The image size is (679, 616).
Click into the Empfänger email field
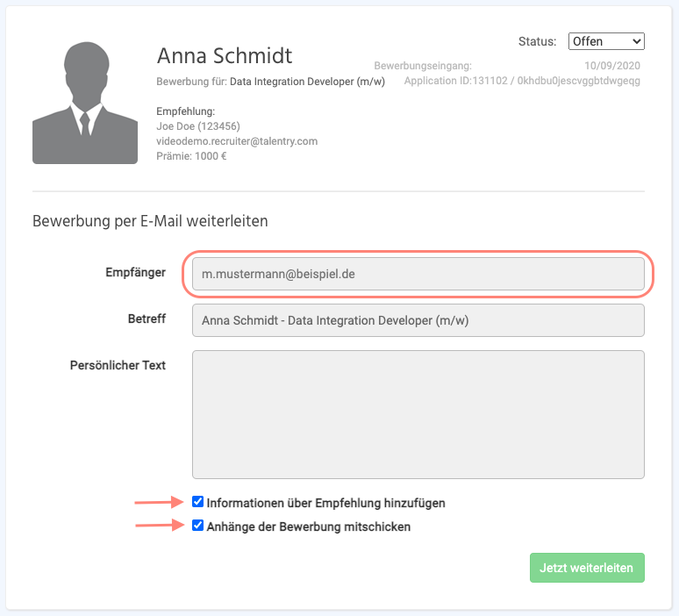point(418,274)
